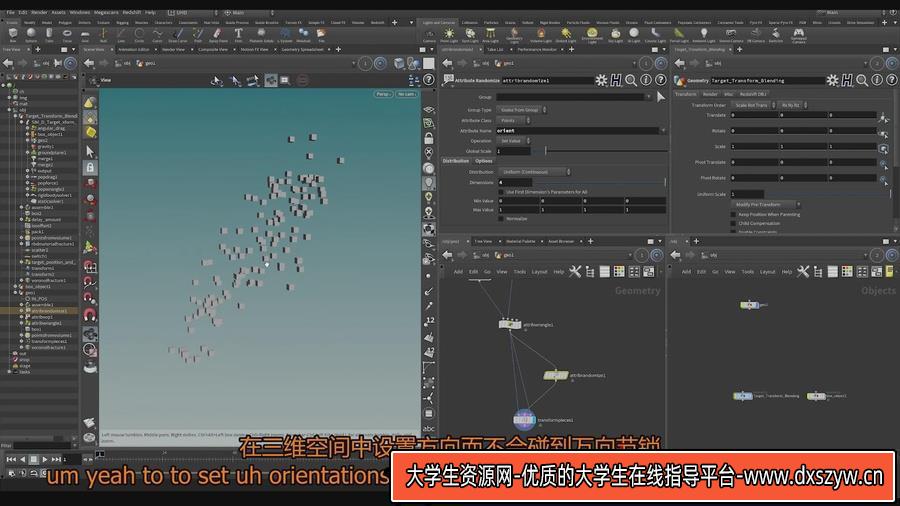
Task: Switch to the Render View tab
Action: [x=173, y=50]
